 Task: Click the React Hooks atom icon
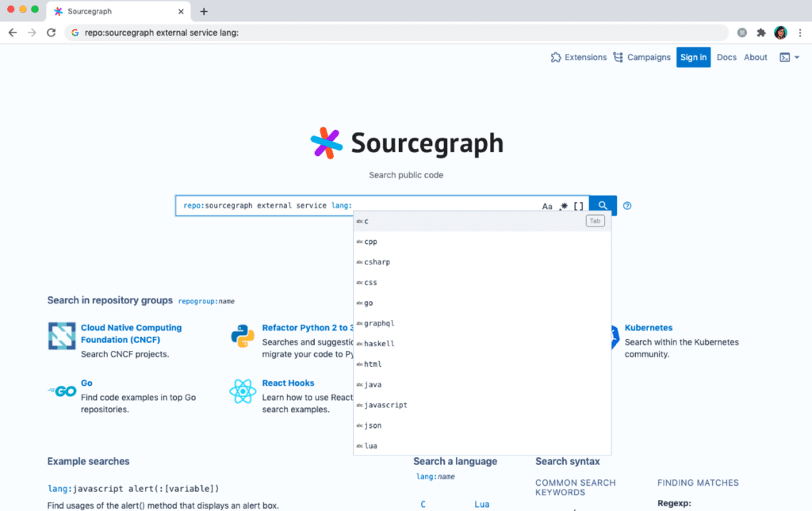242,391
